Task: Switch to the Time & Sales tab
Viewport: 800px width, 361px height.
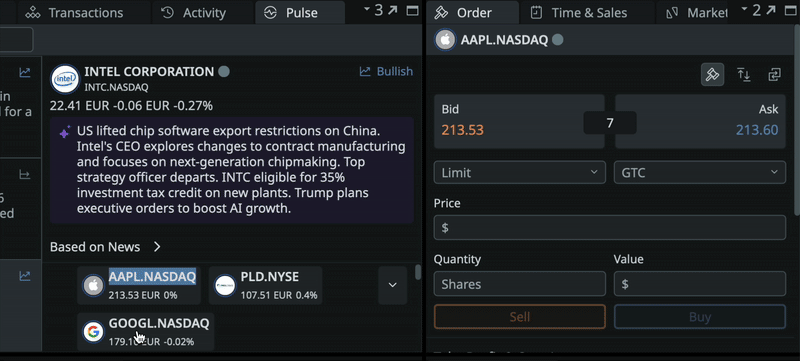Action: [579, 13]
